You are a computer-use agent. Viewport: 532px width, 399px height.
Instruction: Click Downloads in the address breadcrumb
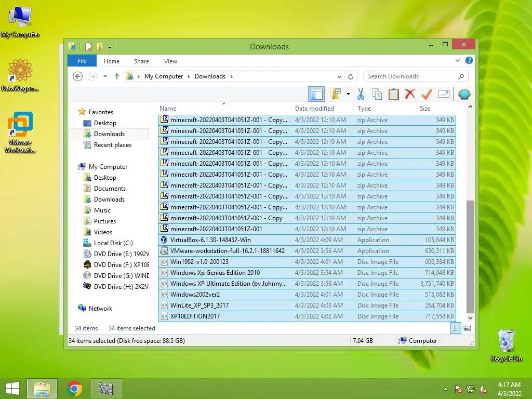click(210, 76)
